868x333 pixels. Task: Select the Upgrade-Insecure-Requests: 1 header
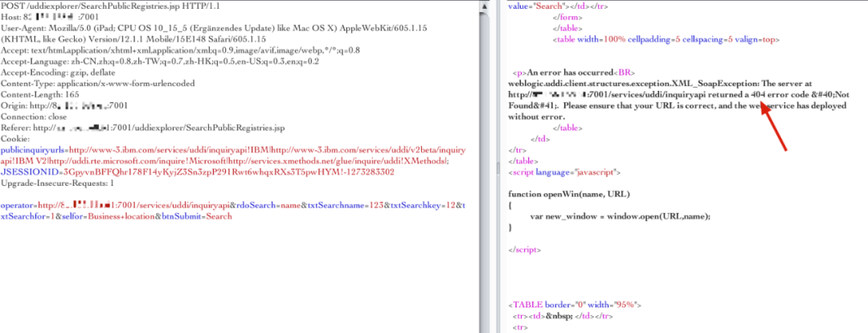pyautogui.click(x=58, y=183)
